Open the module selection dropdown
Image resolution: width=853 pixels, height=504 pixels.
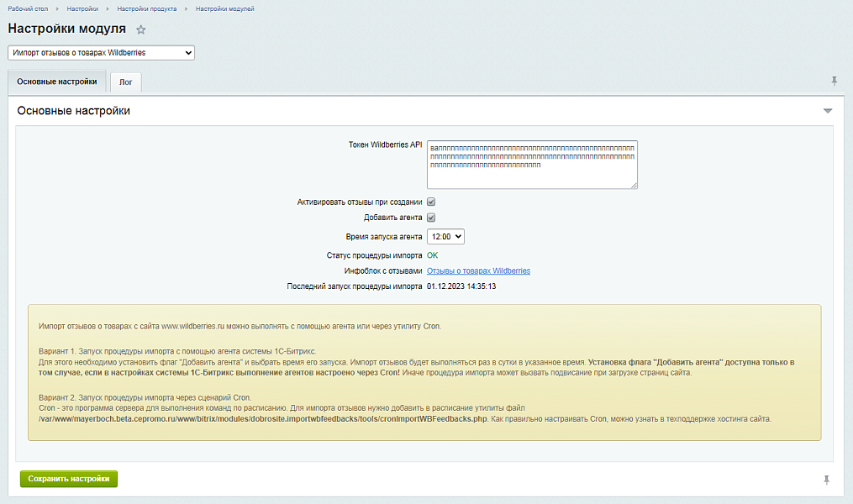[x=101, y=53]
